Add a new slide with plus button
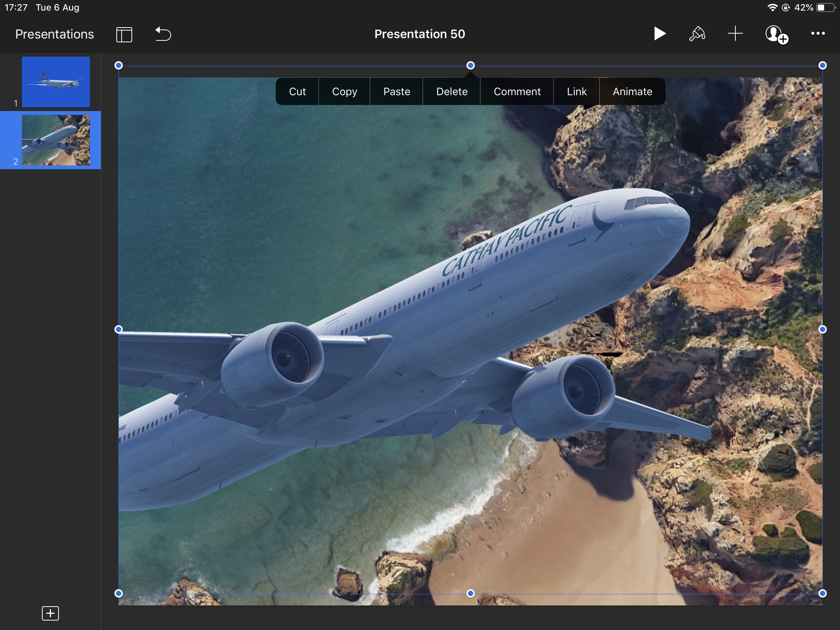Viewport: 840px width, 630px height. click(50, 613)
